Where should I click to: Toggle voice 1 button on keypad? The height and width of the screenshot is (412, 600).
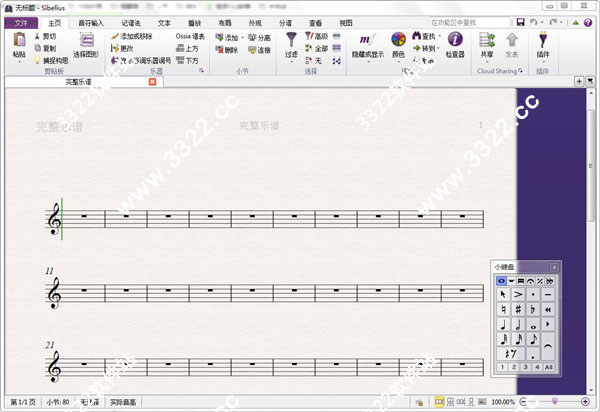[502, 368]
